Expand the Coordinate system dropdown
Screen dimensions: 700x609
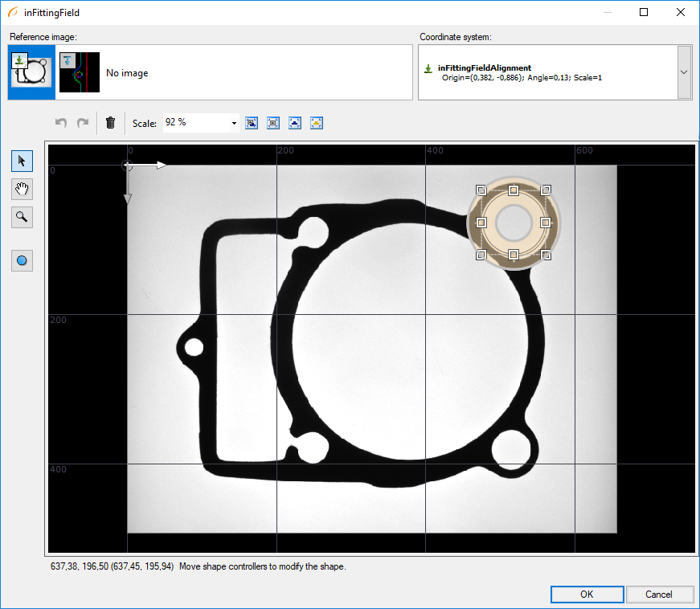(684, 72)
